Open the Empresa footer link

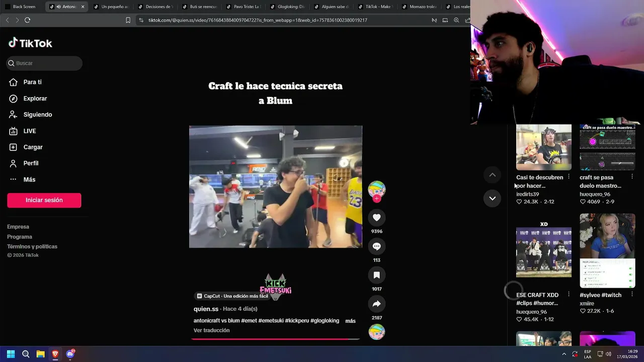(x=18, y=227)
